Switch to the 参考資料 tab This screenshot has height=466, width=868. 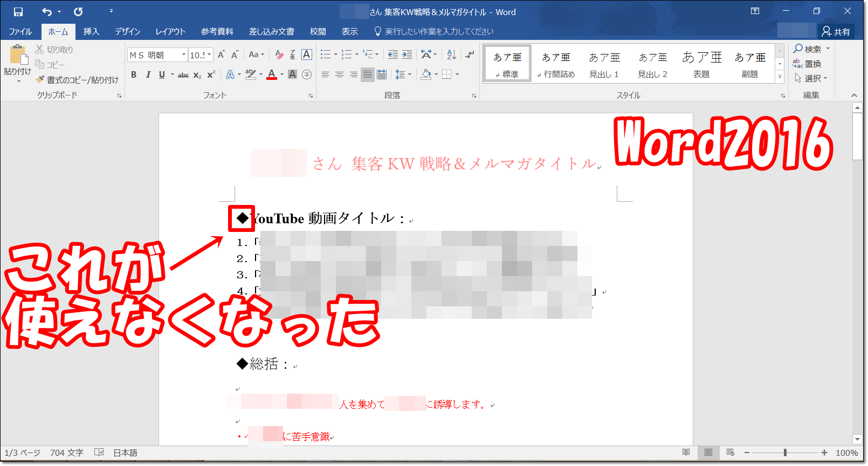217,32
